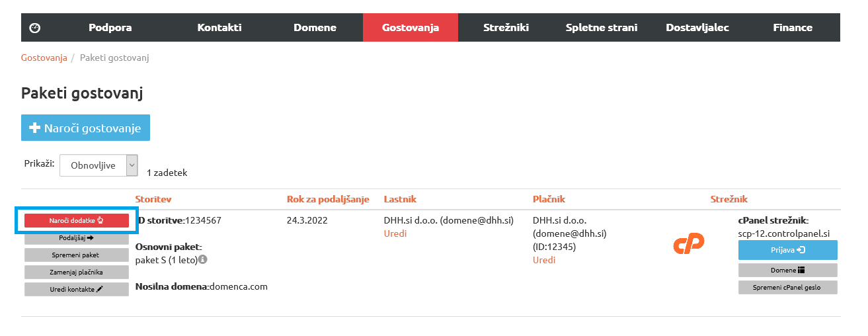Open the Spletne strani menu

click(x=602, y=28)
